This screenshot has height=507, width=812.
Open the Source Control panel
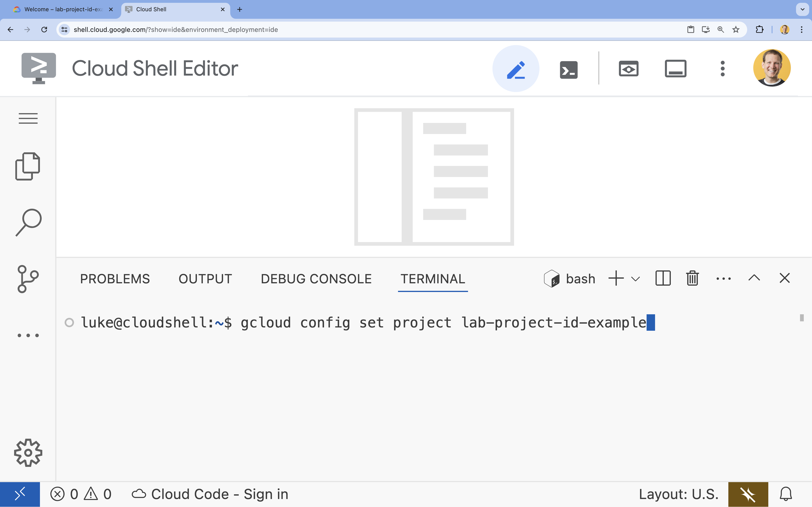click(x=27, y=279)
